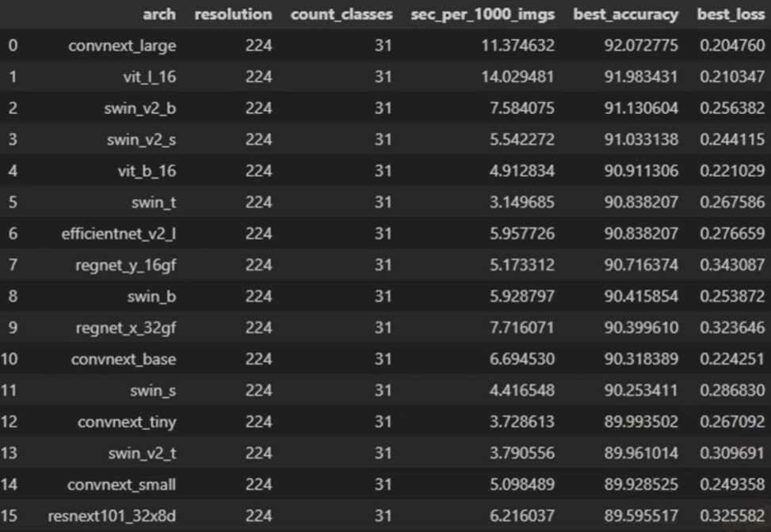Click the best_loss column header

tap(731, 14)
